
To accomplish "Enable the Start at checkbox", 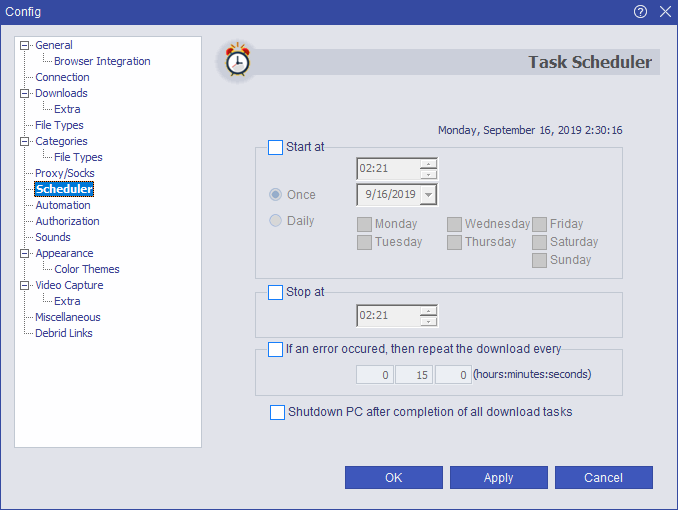I will tap(275, 147).
